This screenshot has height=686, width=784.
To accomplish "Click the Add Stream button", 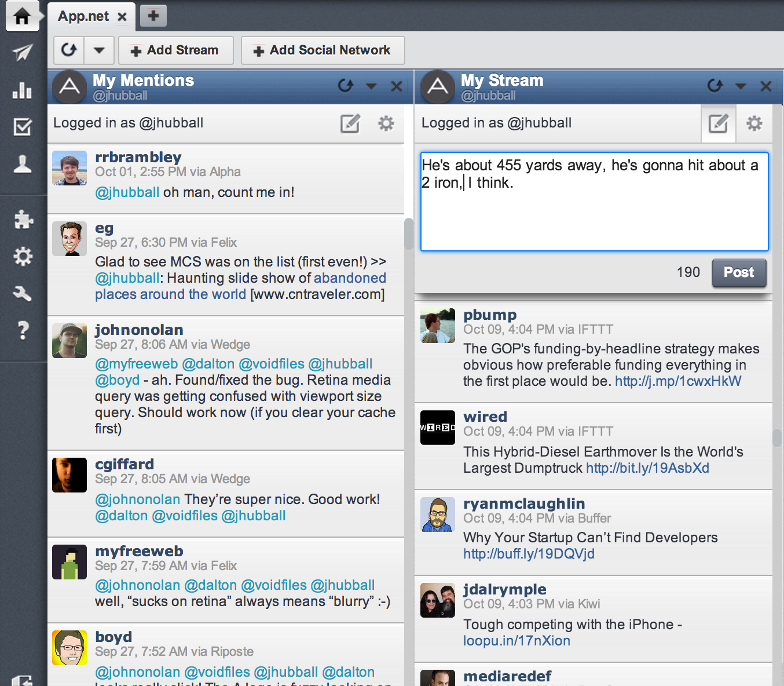I will [176, 50].
